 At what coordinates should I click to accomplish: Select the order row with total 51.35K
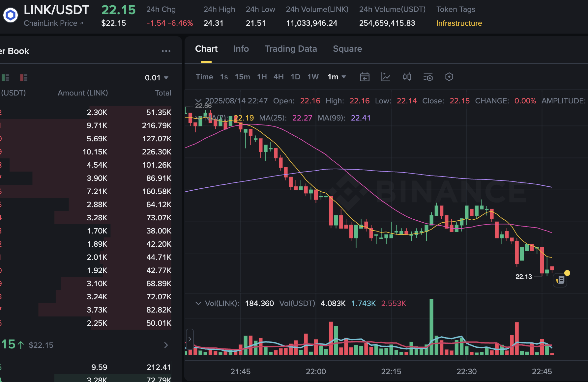click(86, 112)
